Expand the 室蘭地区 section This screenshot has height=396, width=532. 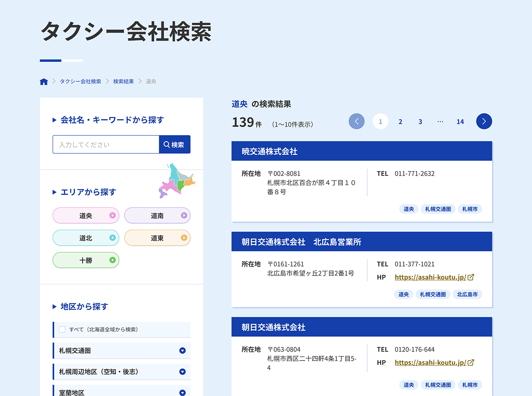pos(182,392)
